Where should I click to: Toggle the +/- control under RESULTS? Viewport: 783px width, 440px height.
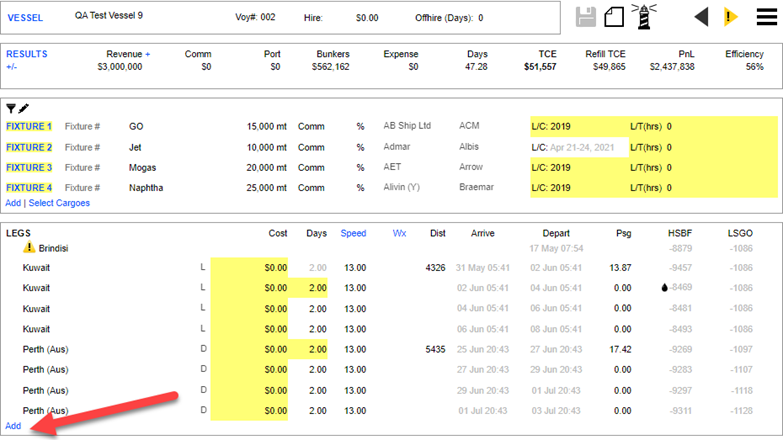pyautogui.click(x=12, y=67)
